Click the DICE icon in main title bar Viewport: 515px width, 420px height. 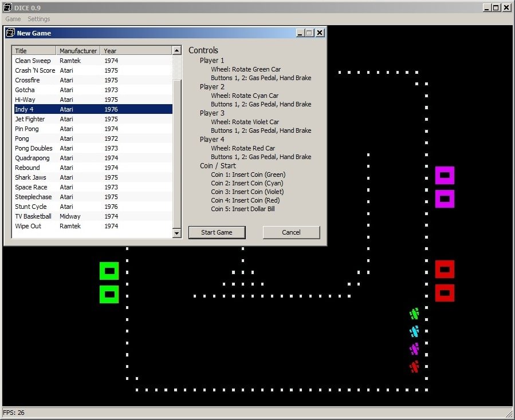[7, 7]
